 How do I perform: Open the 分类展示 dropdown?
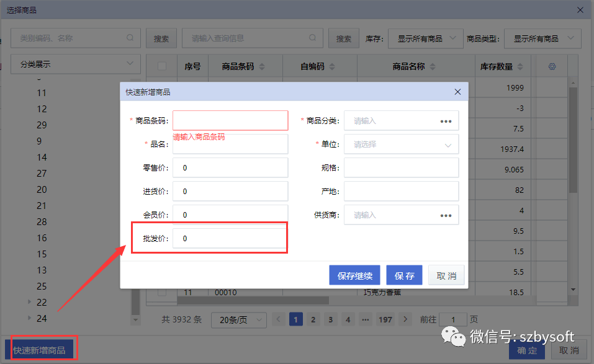75,64
